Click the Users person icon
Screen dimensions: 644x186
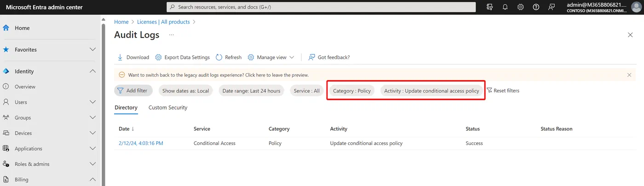[6, 102]
